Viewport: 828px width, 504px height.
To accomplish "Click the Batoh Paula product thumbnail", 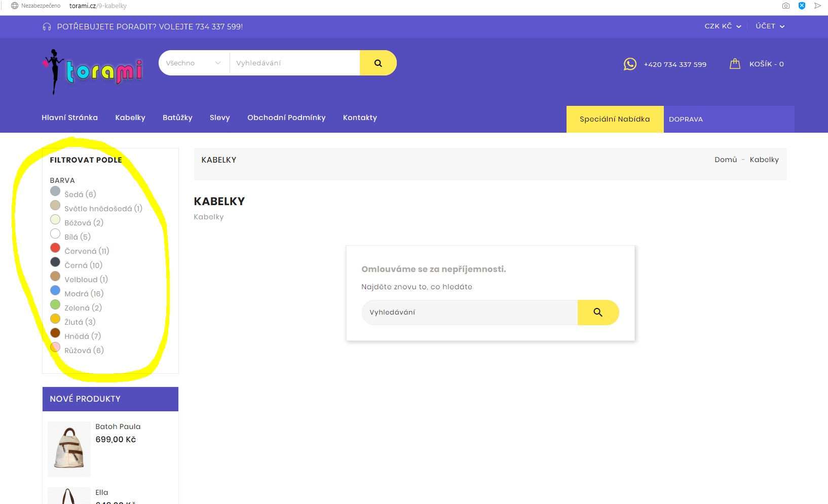I will 69,449.
